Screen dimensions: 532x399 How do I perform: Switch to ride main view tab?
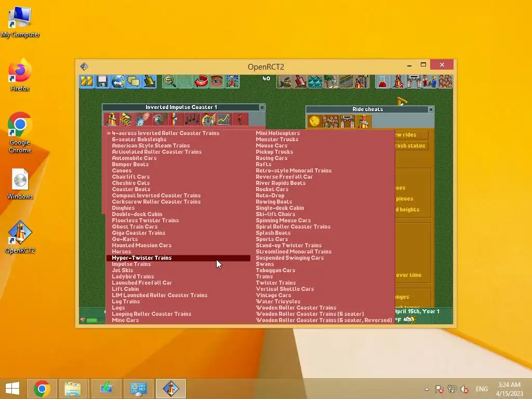pos(111,119)
